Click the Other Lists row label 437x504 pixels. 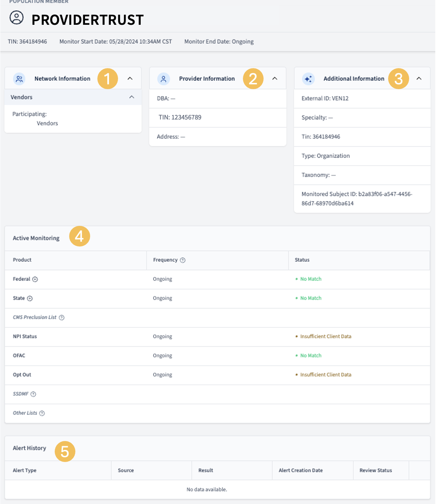[25, 413]
